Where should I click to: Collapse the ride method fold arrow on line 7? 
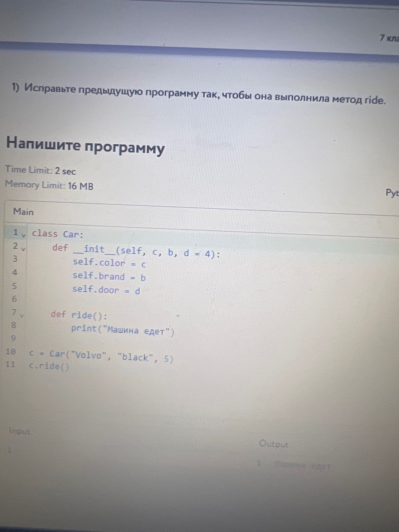click(22, 315)
